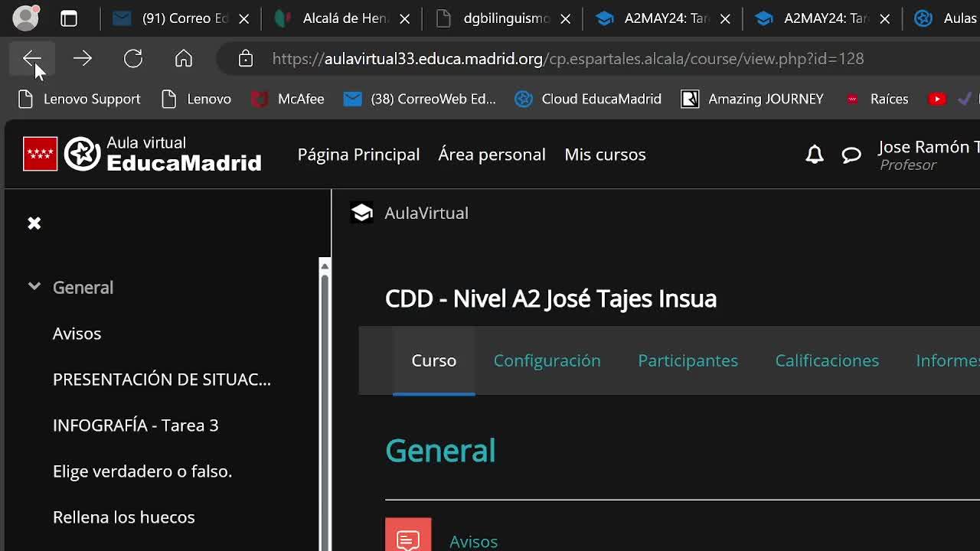Open the notifications bell
Viewport: 980px width, 551px height.
(x=815, y=155)
